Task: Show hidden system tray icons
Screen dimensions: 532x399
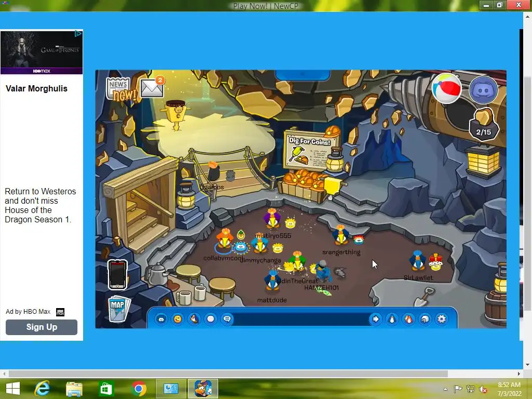Action: coord(445,389)
